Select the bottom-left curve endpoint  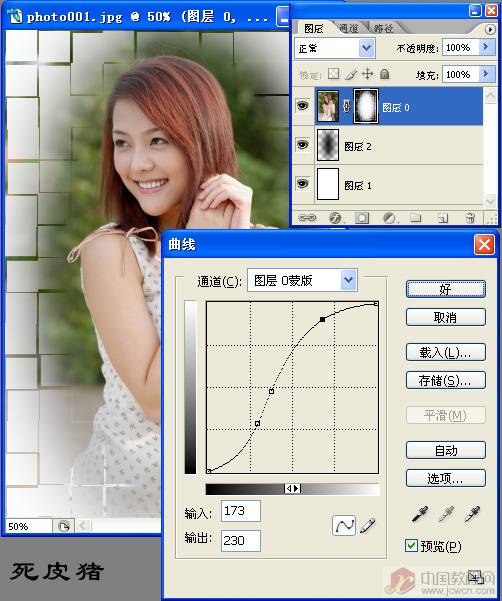pos(209,470)
